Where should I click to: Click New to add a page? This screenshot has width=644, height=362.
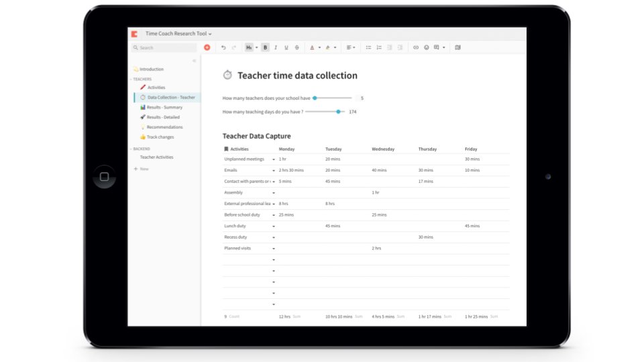coord(142,169)
